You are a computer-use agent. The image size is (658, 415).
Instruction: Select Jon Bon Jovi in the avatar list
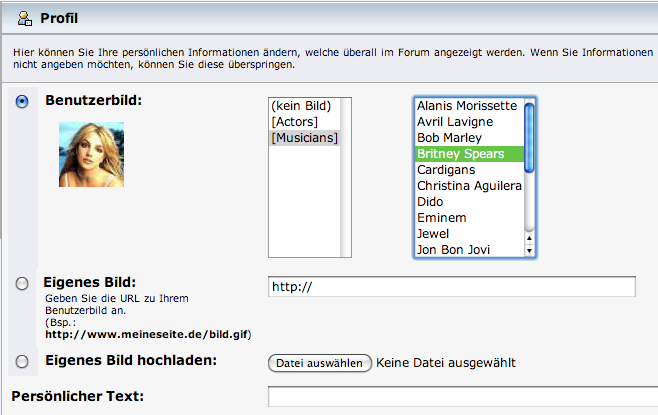click(x=469, y=250)
